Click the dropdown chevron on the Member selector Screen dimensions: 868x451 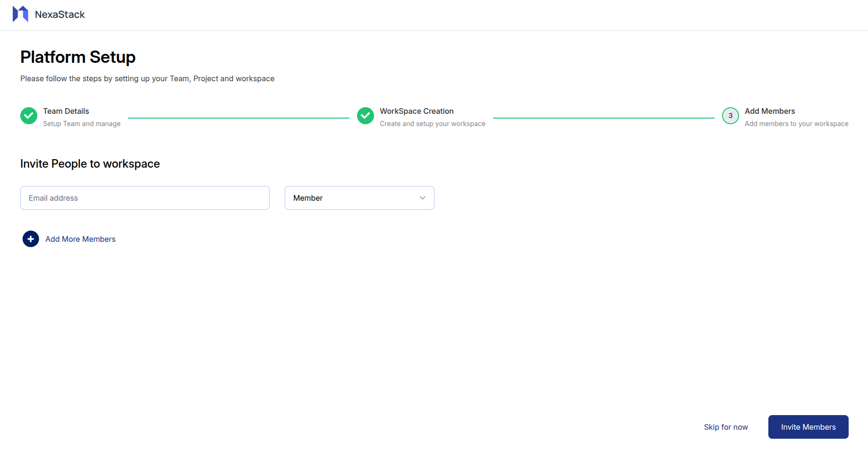click(x=422, y=198)
